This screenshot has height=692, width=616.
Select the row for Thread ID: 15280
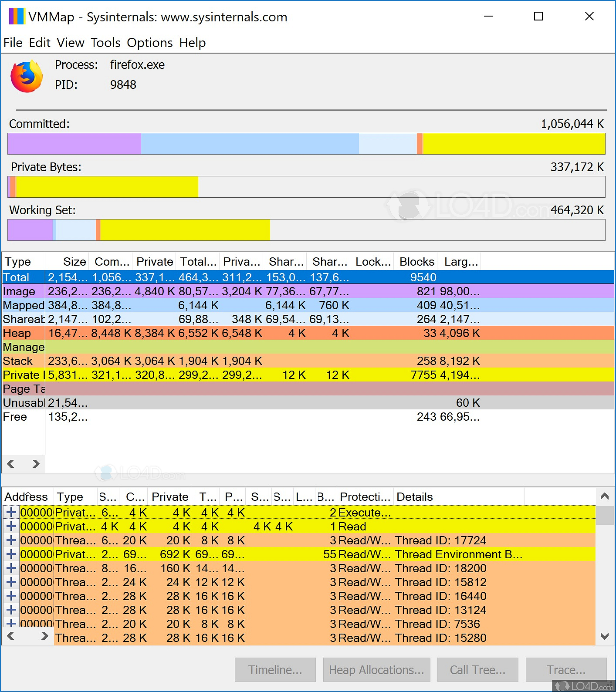(325, 638)
